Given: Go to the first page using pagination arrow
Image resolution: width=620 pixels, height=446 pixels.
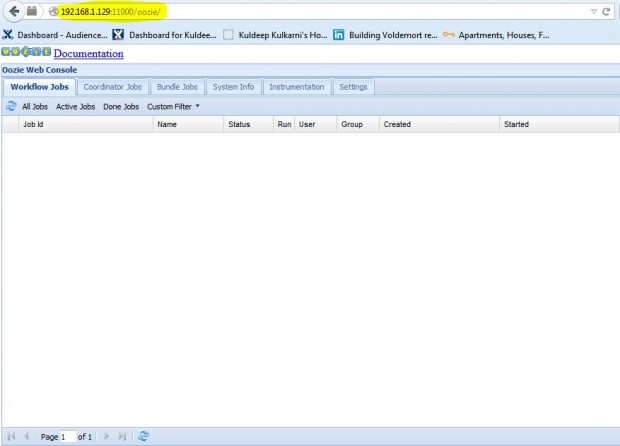Looking at the screenshot, I should point(11,437).
